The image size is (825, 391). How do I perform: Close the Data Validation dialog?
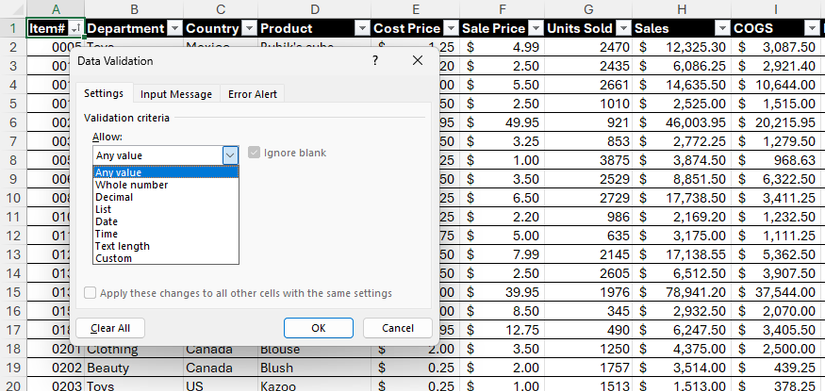point(417,61)
